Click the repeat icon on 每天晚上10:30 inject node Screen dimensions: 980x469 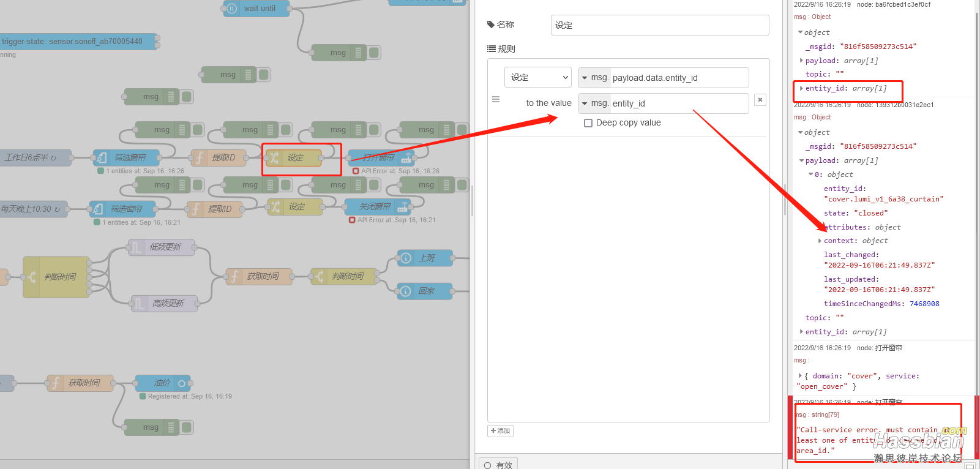(57, 209)
